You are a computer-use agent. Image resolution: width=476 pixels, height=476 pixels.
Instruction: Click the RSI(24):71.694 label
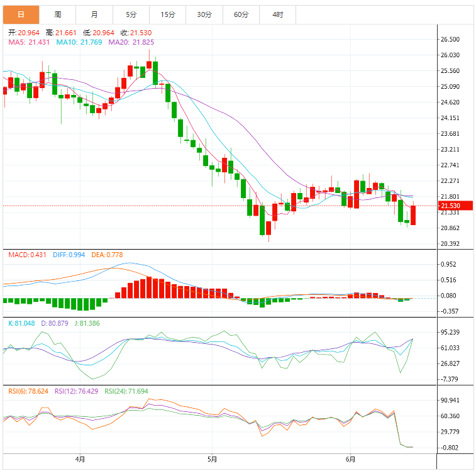click(126, 391)
